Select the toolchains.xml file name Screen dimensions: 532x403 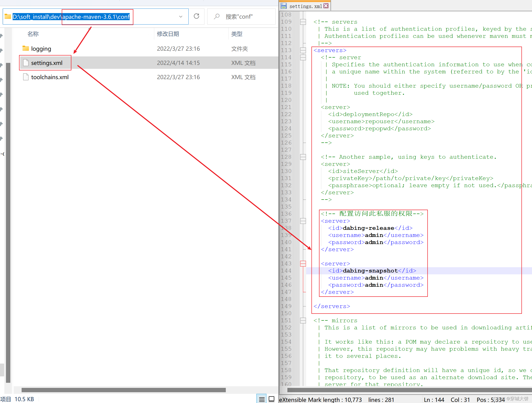click(50, 77)
